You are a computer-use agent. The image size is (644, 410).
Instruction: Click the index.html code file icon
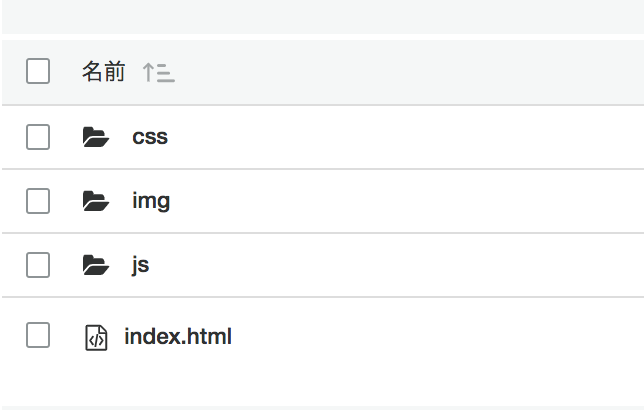(96, 337)
